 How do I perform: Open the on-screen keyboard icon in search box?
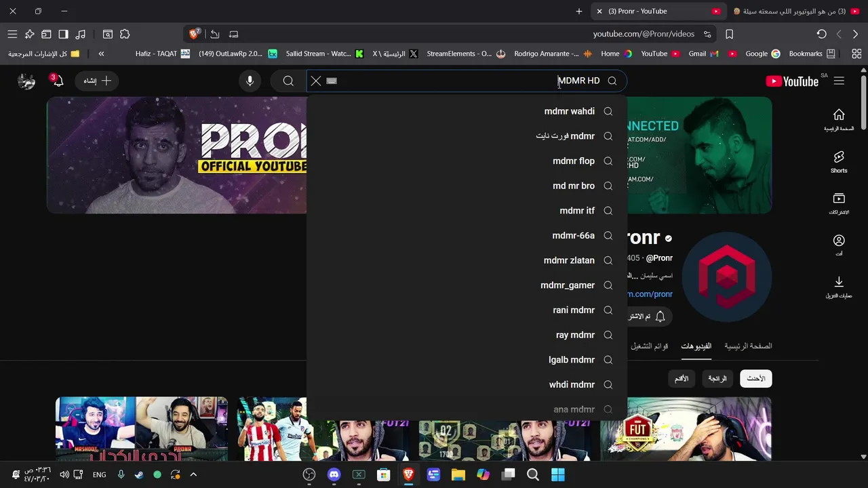[x=332, y=81]
